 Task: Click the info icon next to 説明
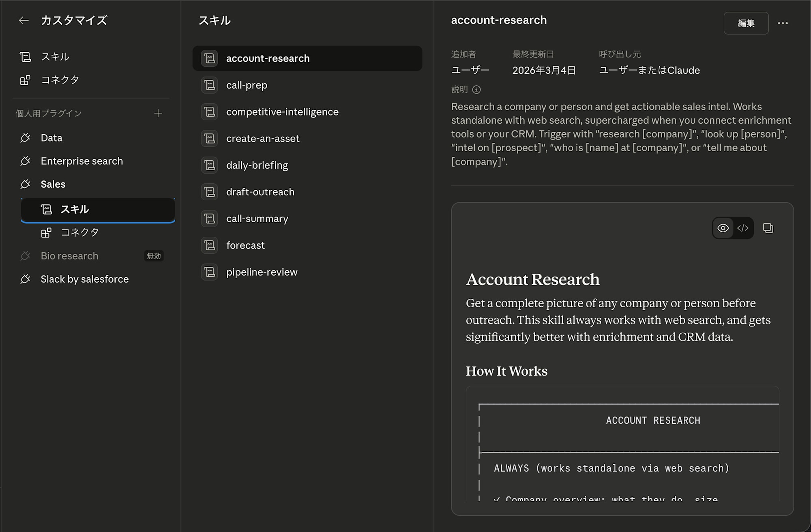point(476,90)
